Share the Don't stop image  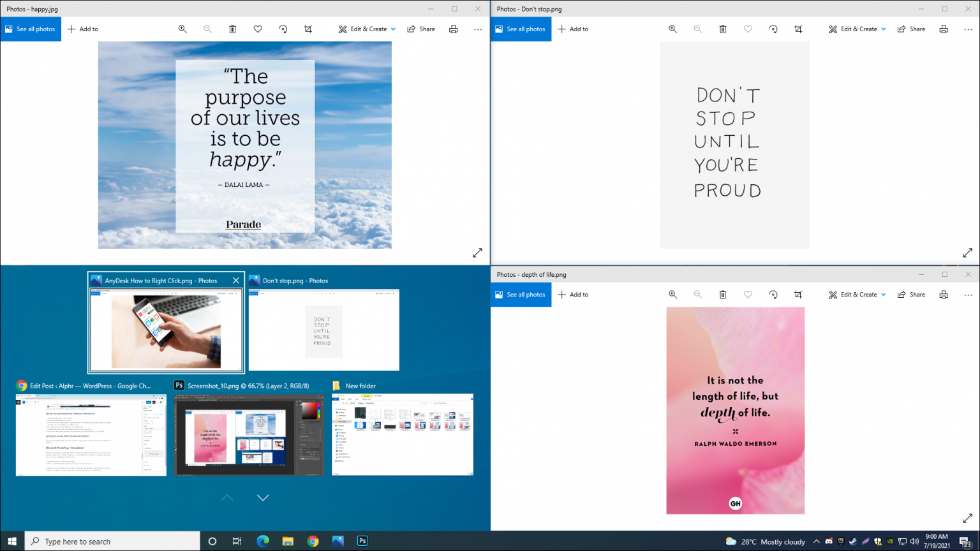911,29
